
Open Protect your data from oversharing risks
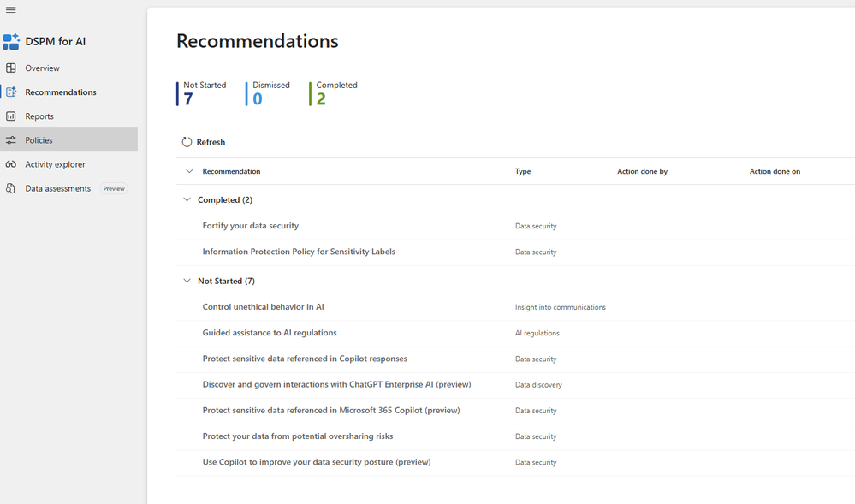pyautogui.click(x=297, y=436)
